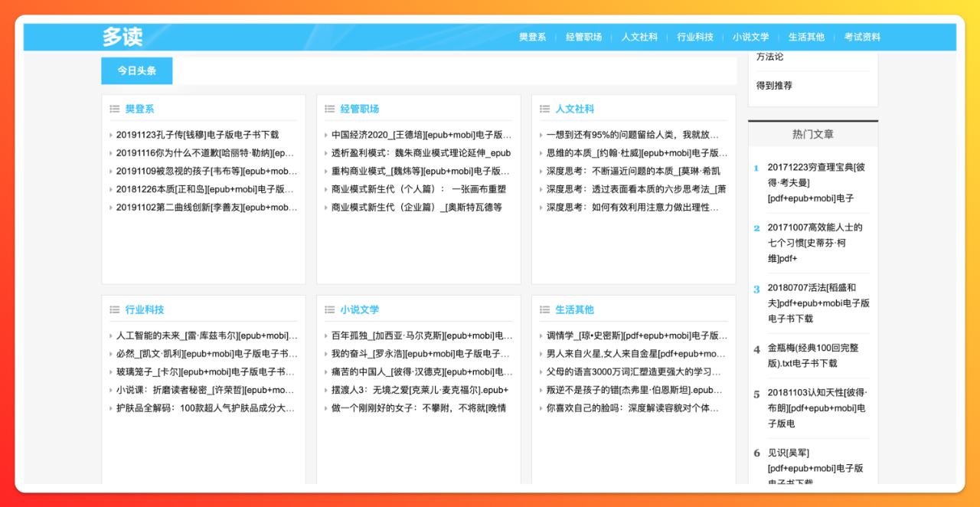This screenshot has height=507, width=980.
Task: Open article 思维的本质_[约翰·杜威]
Action: coord(637,153)
